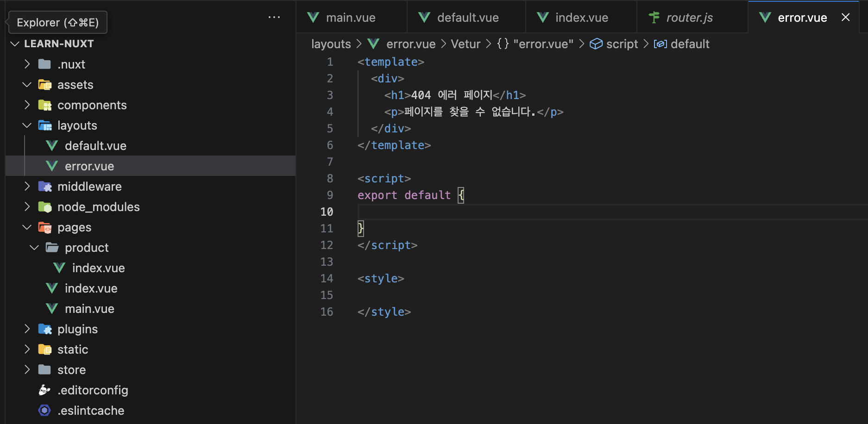This screenshot has width=868, height=424.
Task: Click the Vue icon on error.vue tab
Action: pos(765,18)
